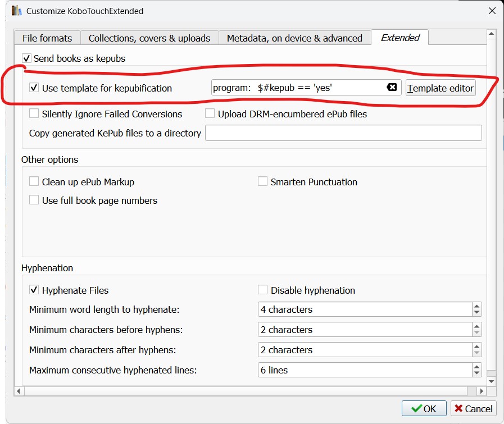Enable Smarten Punctuation option
The height and width of the screenshot is (424, 504).
262,181
